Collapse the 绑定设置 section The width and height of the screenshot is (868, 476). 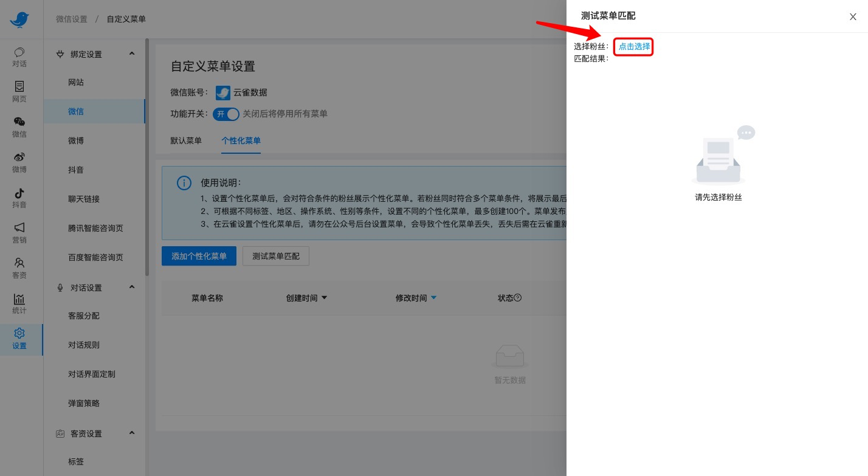pos(132,53)
